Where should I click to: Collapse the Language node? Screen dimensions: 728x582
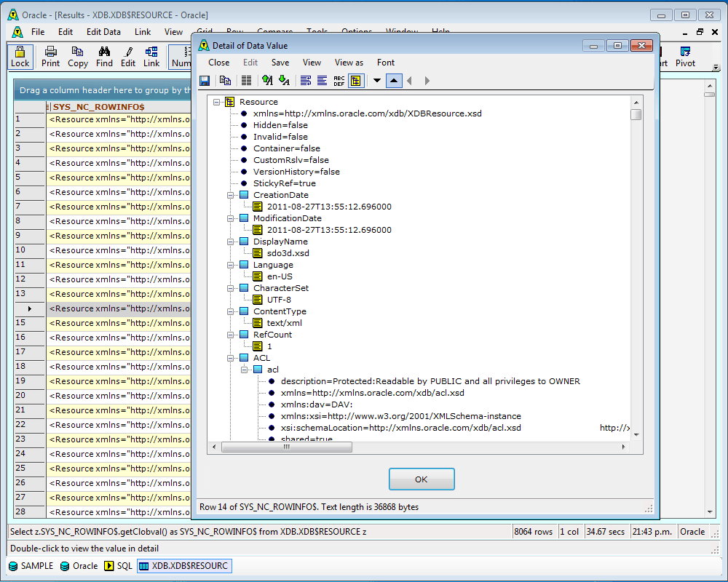230,265
